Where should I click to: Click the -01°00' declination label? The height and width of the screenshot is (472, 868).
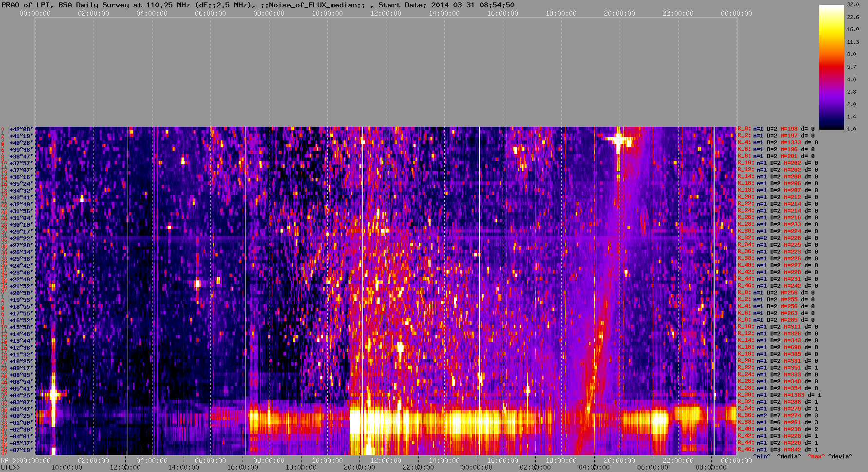(21, 423)
